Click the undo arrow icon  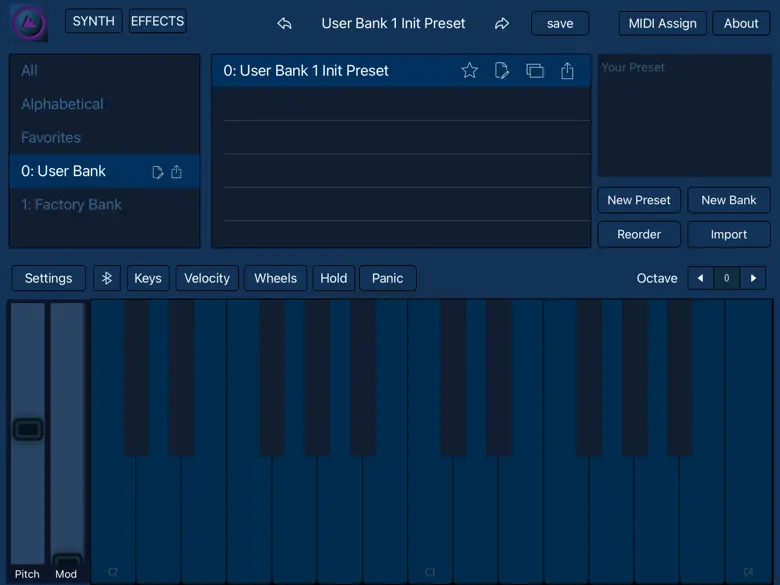pos(285,23)
